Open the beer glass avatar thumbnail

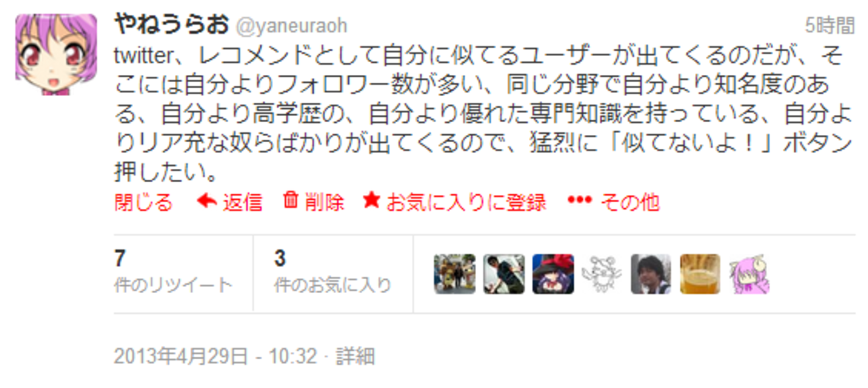(700, 274)
